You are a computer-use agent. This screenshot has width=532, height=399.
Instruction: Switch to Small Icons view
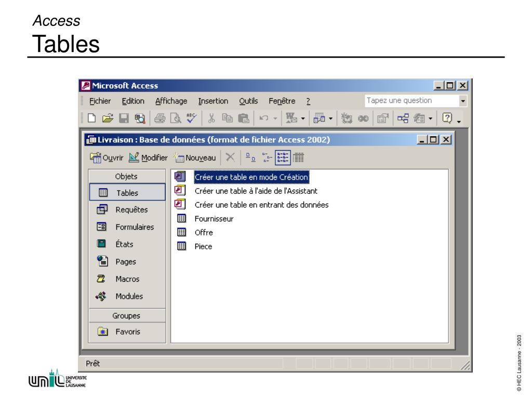267,157
